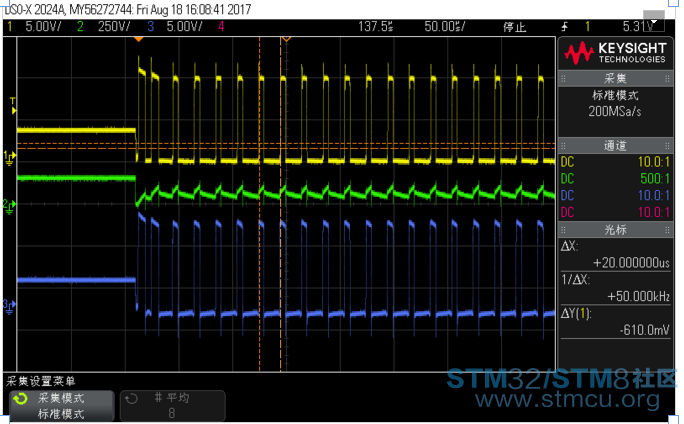Select the green DC 500:1 channel row
The height and width of the screenshot is (424, 684).
615,179
